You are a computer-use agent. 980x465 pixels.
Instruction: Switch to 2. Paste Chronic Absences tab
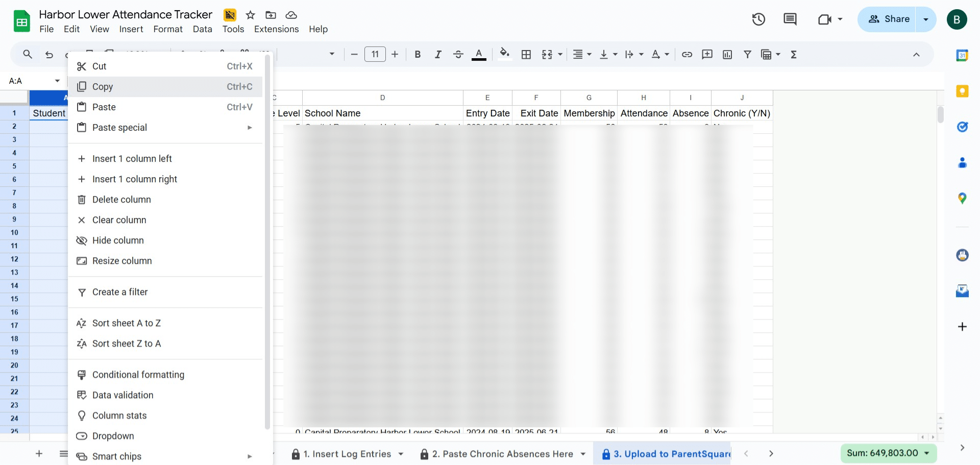(x=503, y=454)
